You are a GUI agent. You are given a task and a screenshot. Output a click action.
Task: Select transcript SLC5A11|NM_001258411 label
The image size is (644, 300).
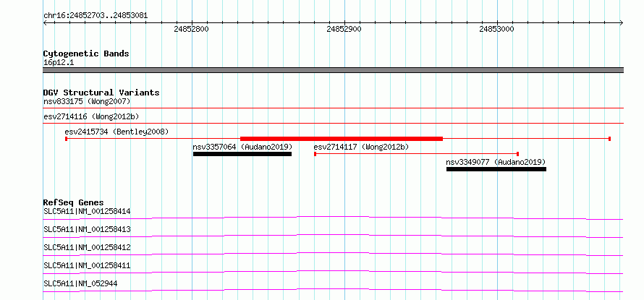pyautogui.click(x=87, y=265)
